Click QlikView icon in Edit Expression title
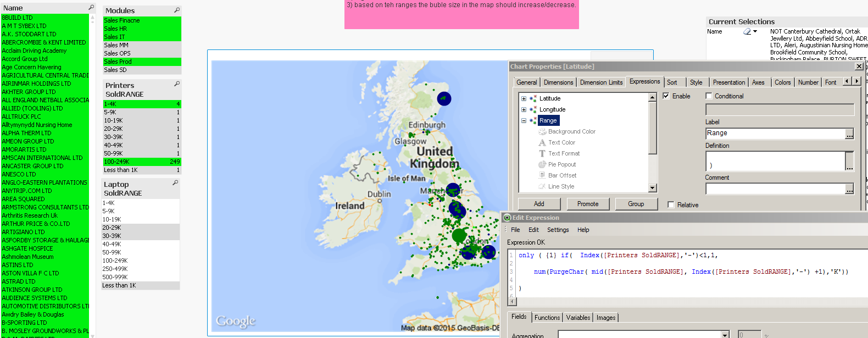Screen dimensions: 868x338 pos(508,218)
